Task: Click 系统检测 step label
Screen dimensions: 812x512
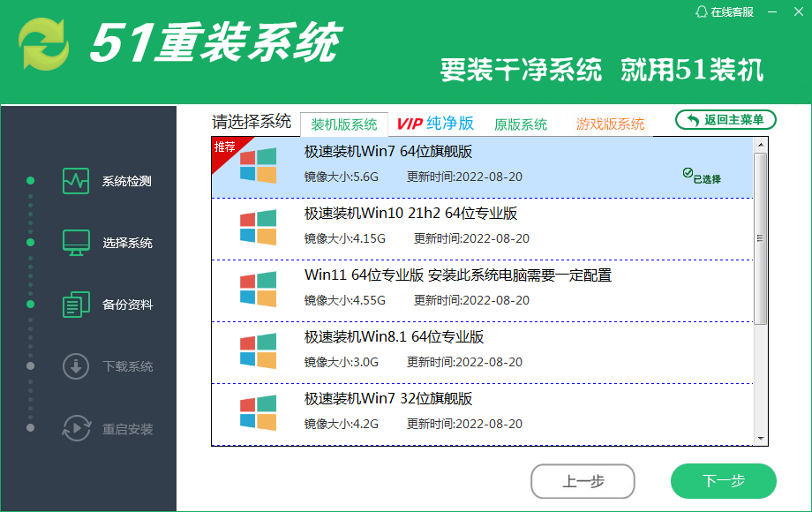Action: tap(127, 181)
